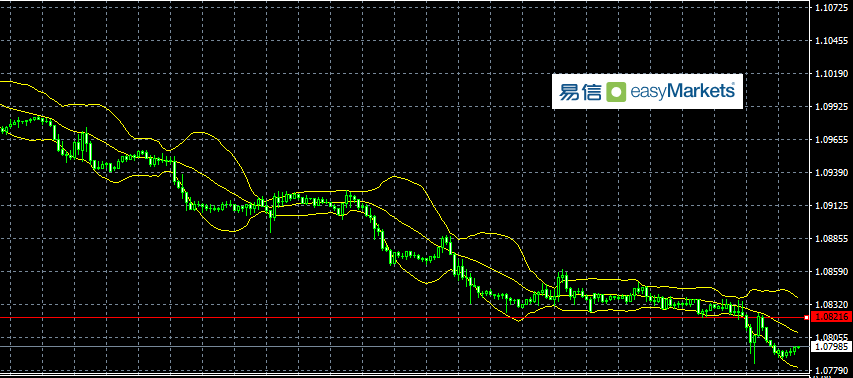
Task: Click the 1.09655 price scale value
Action: click(x=831, y=140)
